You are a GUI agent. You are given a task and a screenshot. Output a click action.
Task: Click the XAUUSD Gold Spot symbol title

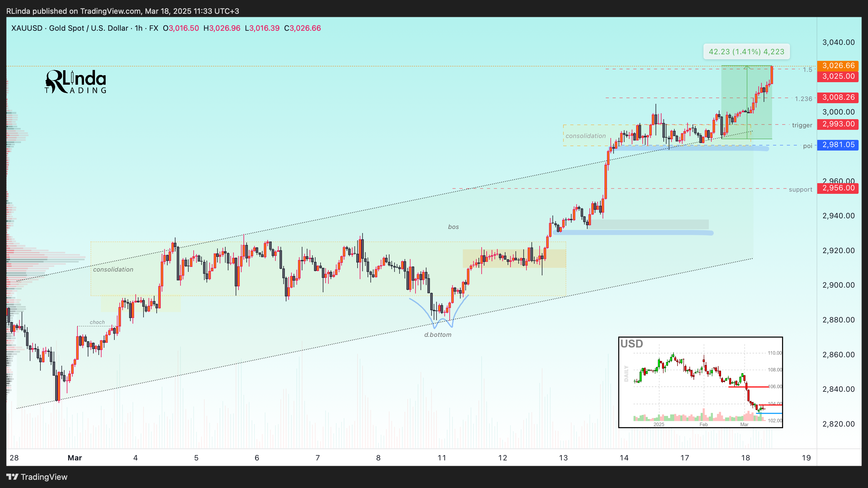[85, 28]
